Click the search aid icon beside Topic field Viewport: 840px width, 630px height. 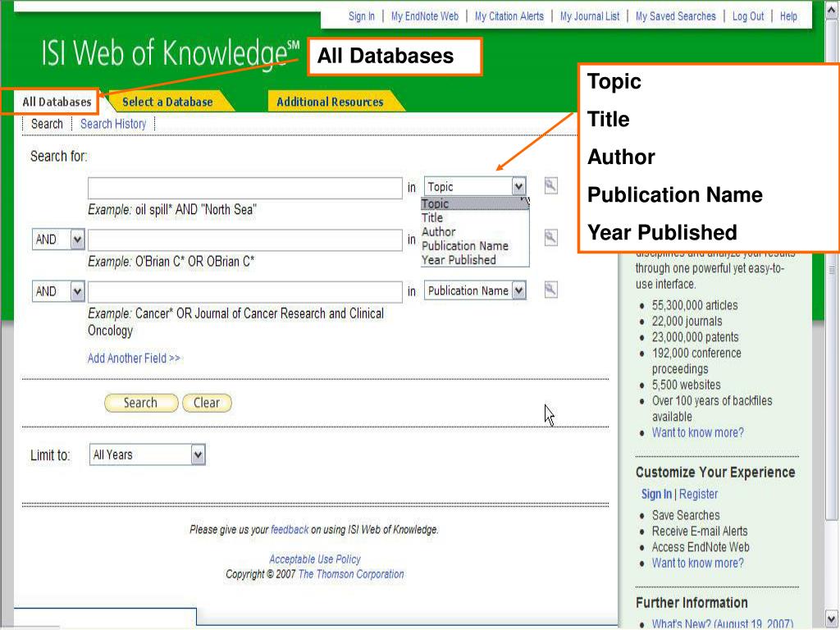coord(551,186)
